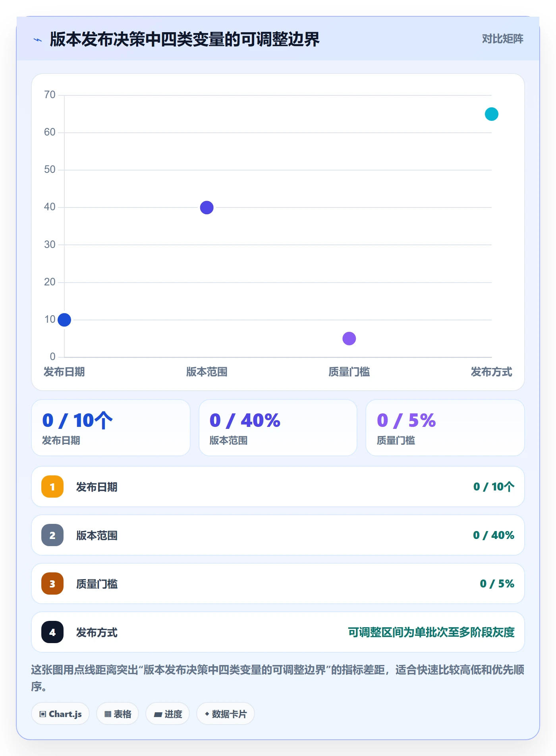Select the 表格 chip
Viewport: 556px width, 756px height.
[118, 714]
